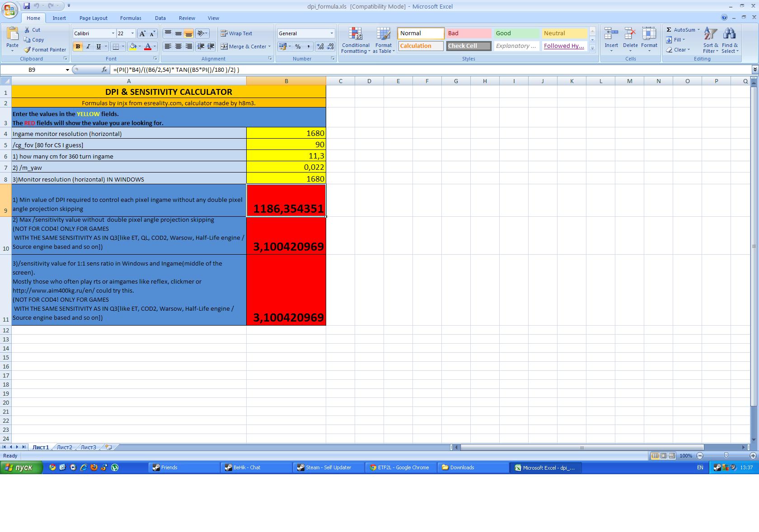Open the font name dropdown

coord(113,33)
